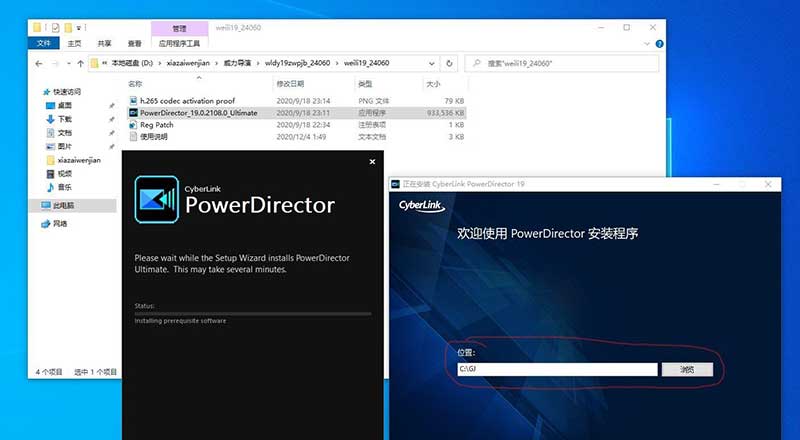Screen dimensions: 800x440
Task: Click the setup progress bar in splash
Action: click(x=253, y=313)
